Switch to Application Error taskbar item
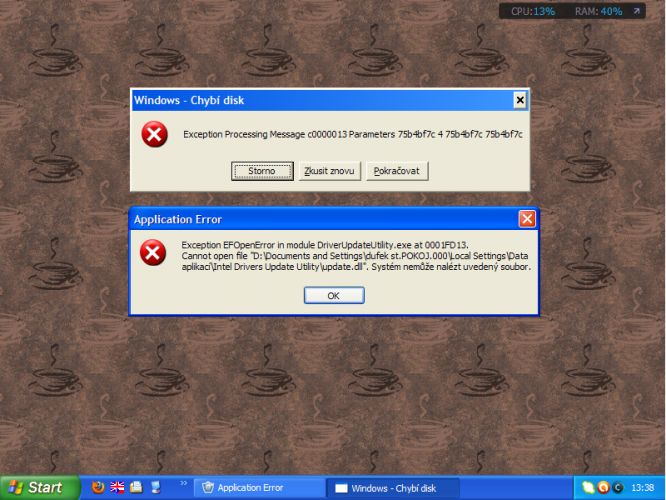This screenshot has height=500, width=666. pyautogui.click(x=259, y=488)
